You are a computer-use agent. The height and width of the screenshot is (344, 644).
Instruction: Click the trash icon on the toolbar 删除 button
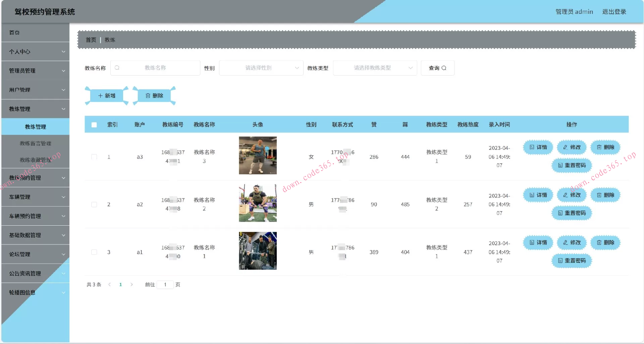click(x=148, y=96)
